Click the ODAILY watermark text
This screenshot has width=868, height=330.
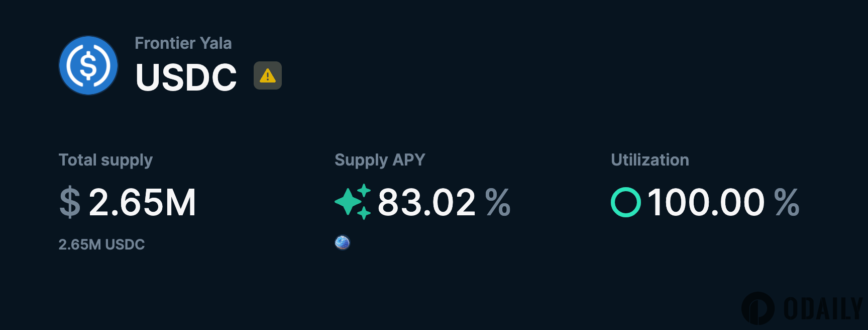point(823,308)
